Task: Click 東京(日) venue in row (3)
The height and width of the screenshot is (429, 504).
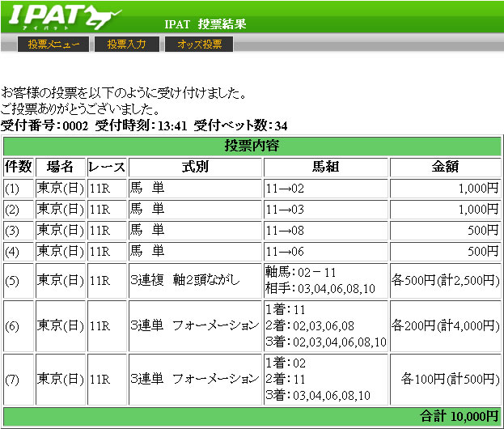Action: 61,230
